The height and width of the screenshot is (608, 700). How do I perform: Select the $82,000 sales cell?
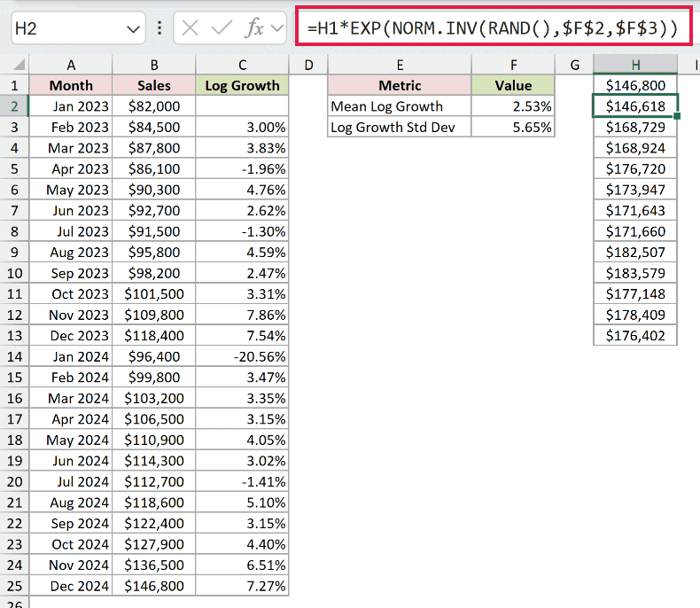(154, 106)
